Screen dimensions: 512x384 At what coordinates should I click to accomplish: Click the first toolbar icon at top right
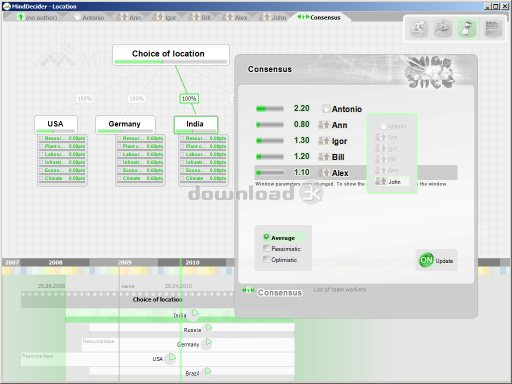[x=419, y=28]
